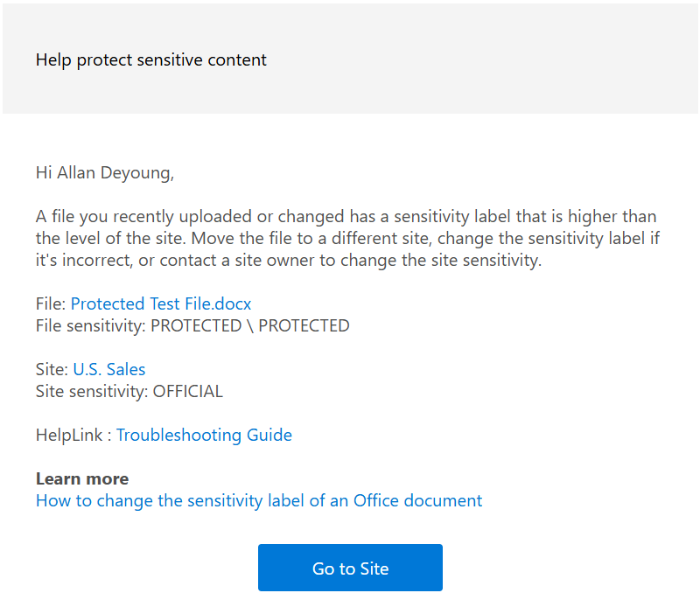700x593 pixels.
Task: Select the 'Help protect sensitive content' heading
Action: click(x=150, y=59)
